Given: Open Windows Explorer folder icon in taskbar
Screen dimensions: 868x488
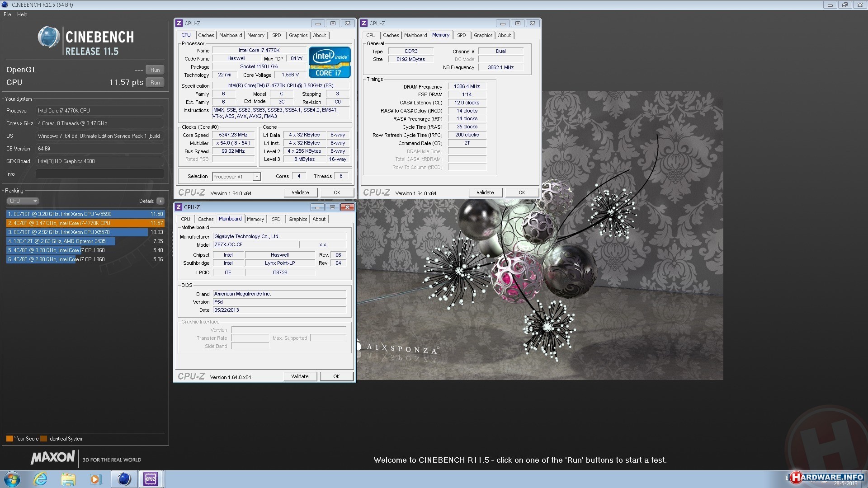Looking at the screenshot, I should tap(68, 479).
